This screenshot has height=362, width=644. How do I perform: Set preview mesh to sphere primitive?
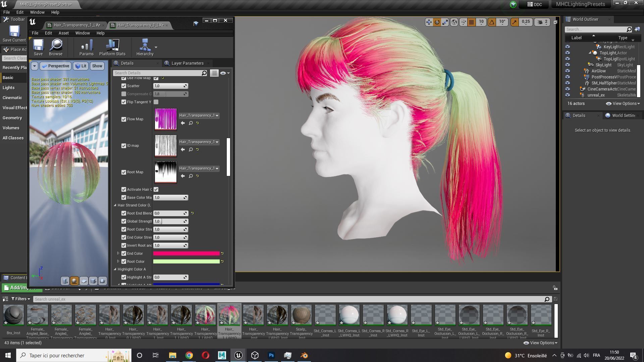point(74,281)
